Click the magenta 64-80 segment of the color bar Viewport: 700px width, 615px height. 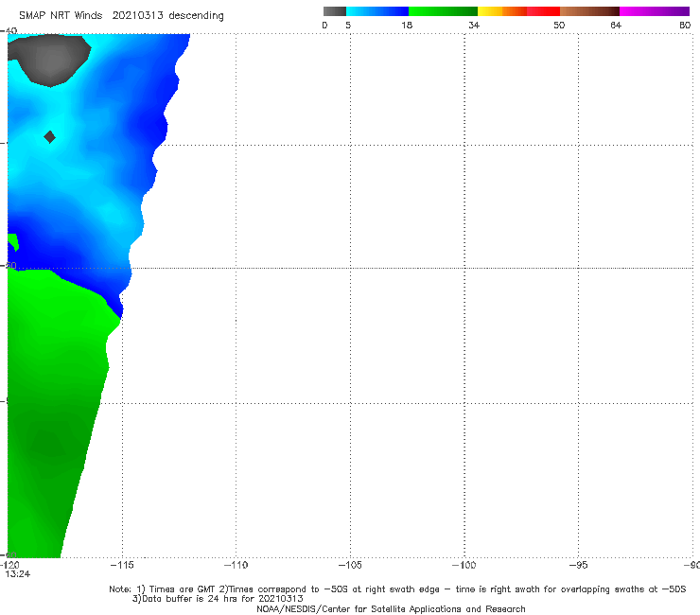pyautogui.click(x=655, y=11)
